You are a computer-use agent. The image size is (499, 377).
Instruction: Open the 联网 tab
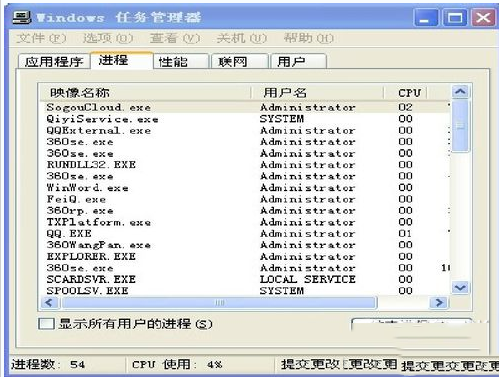pos(240,61)
